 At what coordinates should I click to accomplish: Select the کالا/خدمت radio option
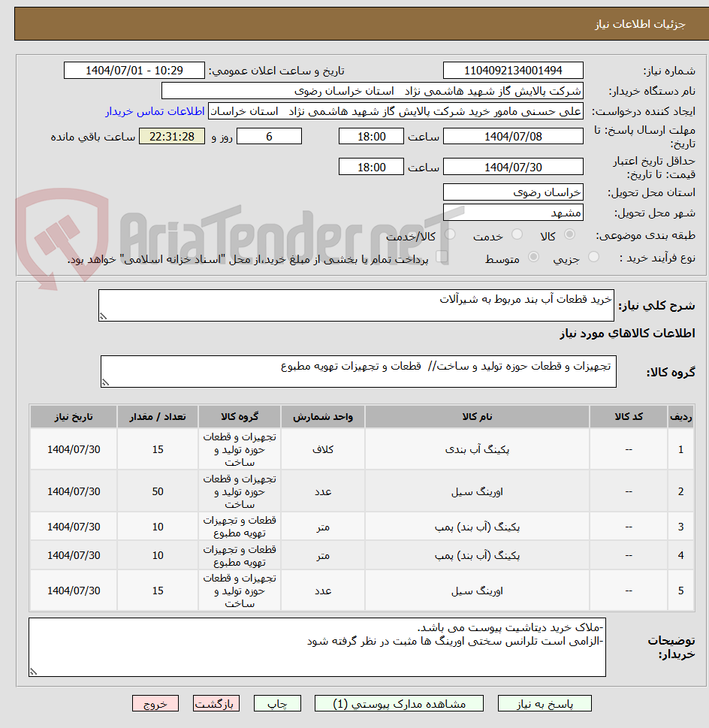pos(452,232)
